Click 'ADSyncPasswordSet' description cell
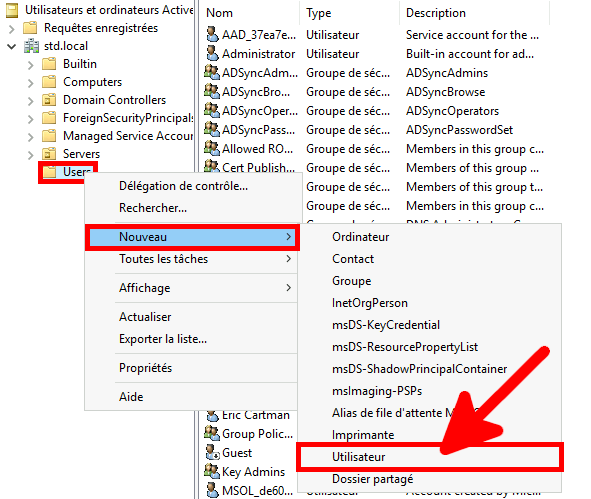The height and width of the screenshot is (499, 591). 459,130
